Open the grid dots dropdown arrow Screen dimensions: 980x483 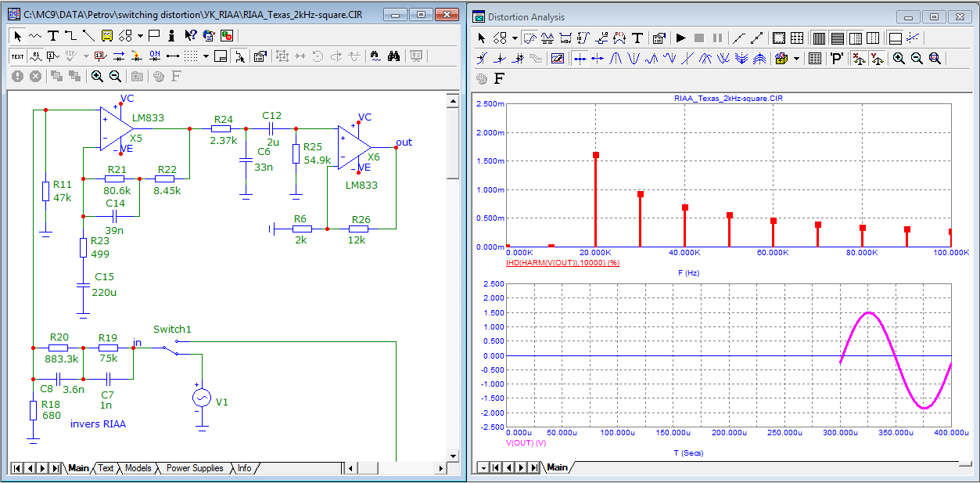click(x=206, y=56)
